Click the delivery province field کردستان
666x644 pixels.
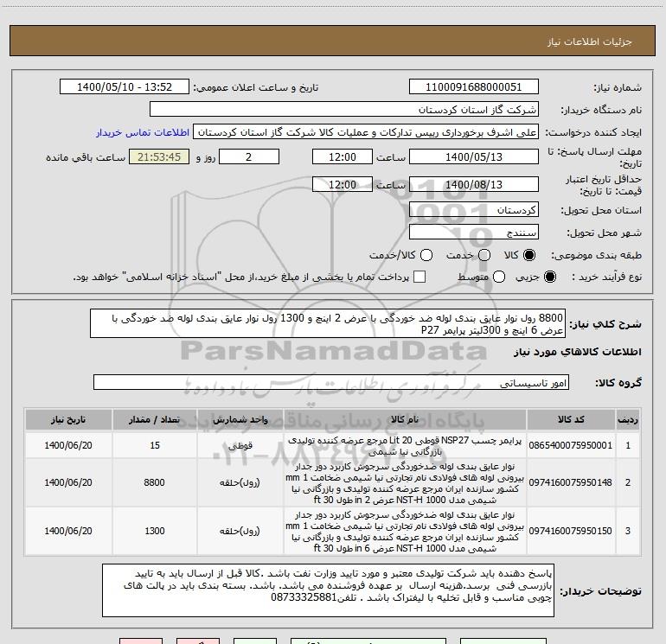point(474,210)
